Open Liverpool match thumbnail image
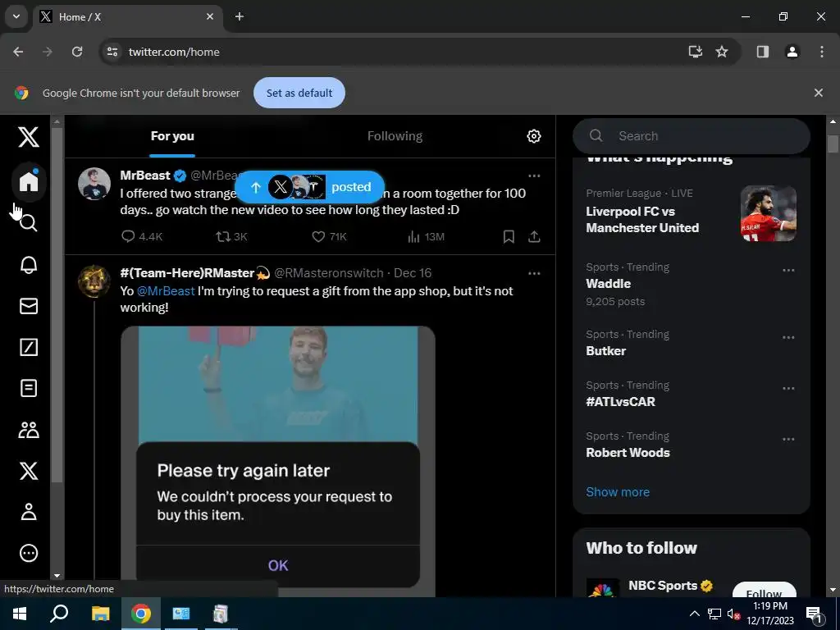 (768, 213)
